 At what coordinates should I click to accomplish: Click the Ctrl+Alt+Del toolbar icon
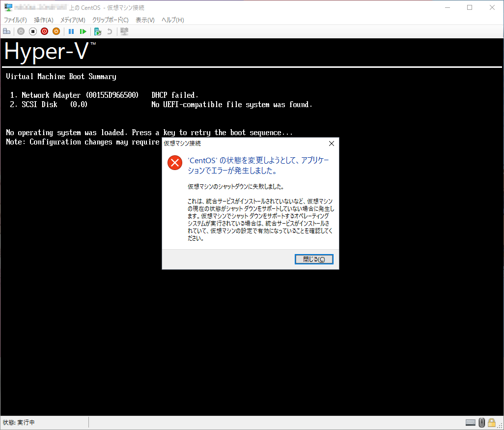point(7,31)
